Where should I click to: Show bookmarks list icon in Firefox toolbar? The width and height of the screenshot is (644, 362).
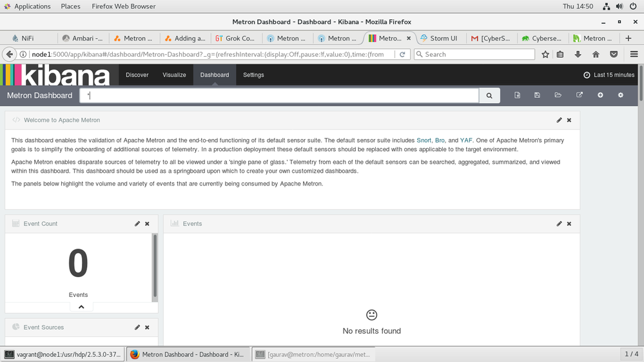560,54
